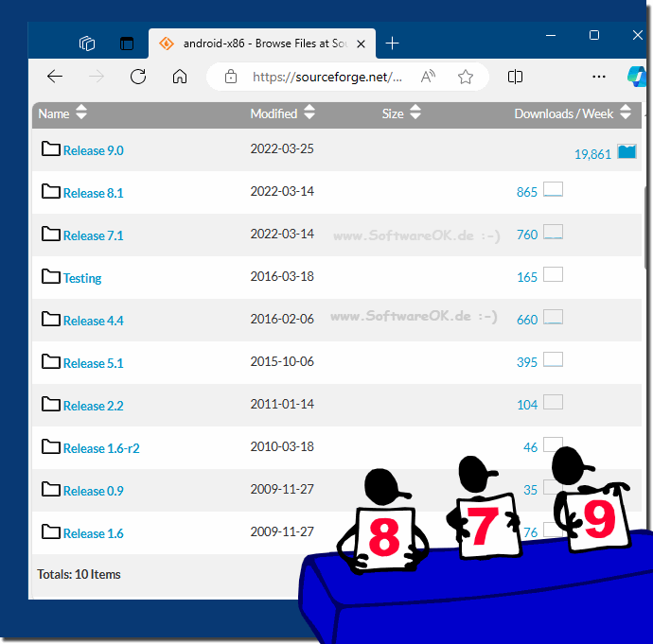
Task: Reload the page with refresh icon
Action: (138, 77)
